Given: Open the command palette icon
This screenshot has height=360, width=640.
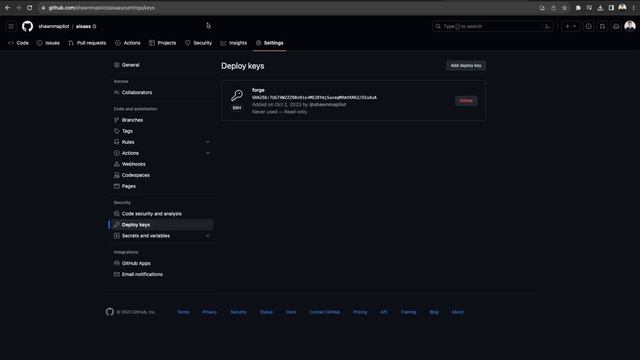Looking at the screenshot, I should click(x=547, y=27).
